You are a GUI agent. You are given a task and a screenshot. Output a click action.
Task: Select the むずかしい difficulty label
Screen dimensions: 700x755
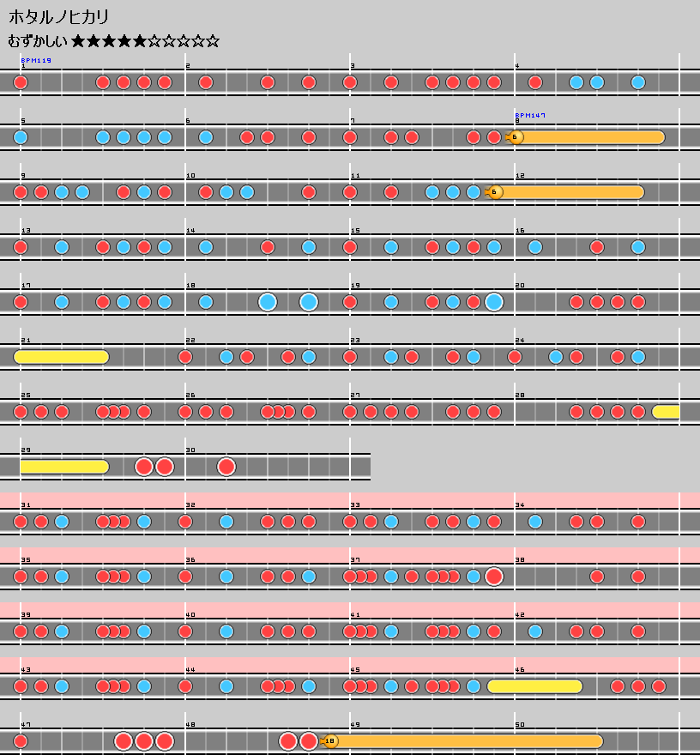38,41
